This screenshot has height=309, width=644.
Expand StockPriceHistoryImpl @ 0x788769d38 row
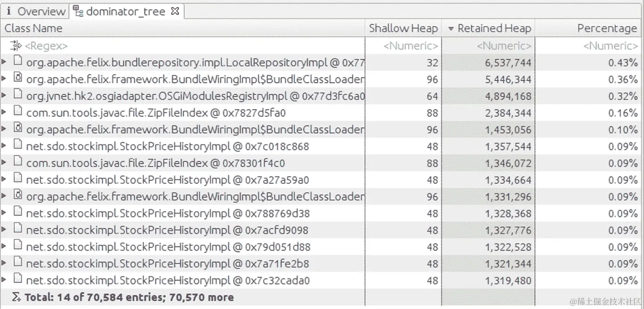(x=4, y=213)
